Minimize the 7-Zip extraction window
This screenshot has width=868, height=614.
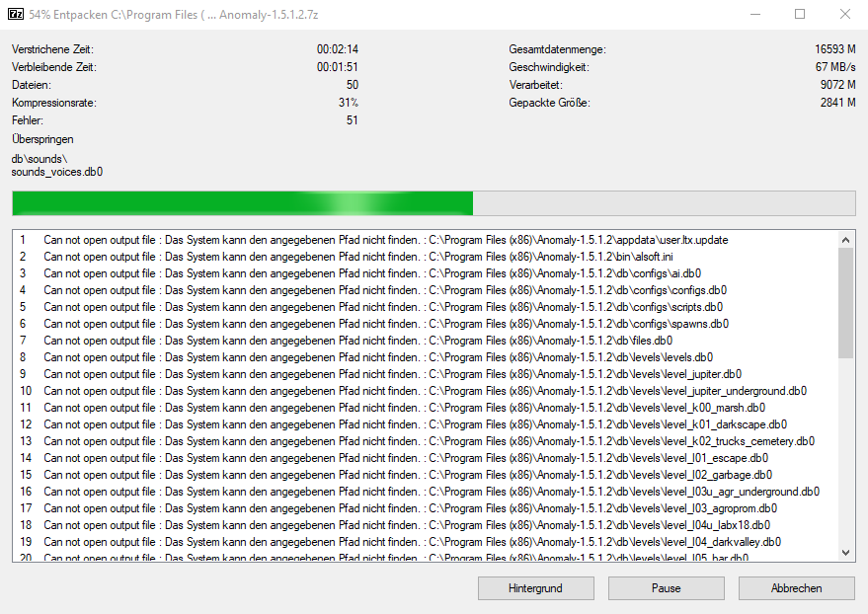click(x=755, y=15)
